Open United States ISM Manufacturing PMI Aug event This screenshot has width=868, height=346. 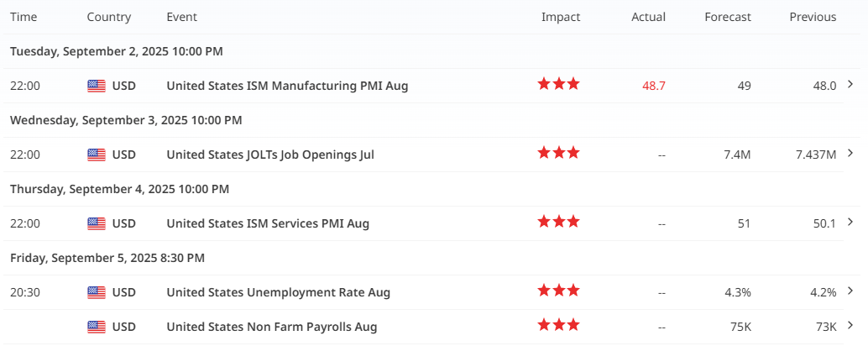click(287, 86)
